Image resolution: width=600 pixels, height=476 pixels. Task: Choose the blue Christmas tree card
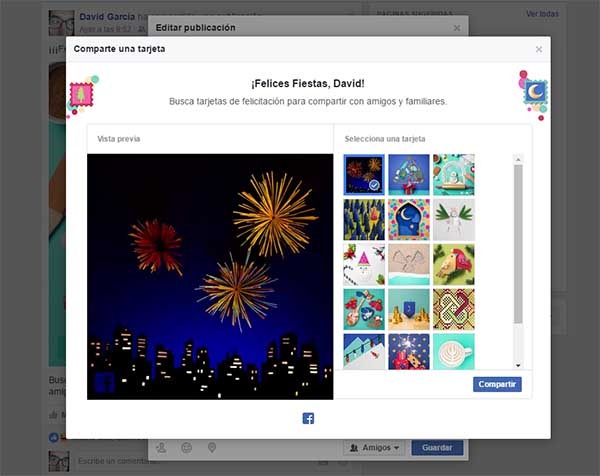[408, 174]
